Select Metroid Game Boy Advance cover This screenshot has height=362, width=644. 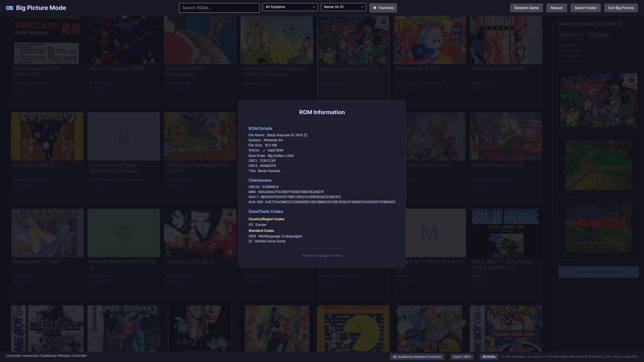point(123,329)
